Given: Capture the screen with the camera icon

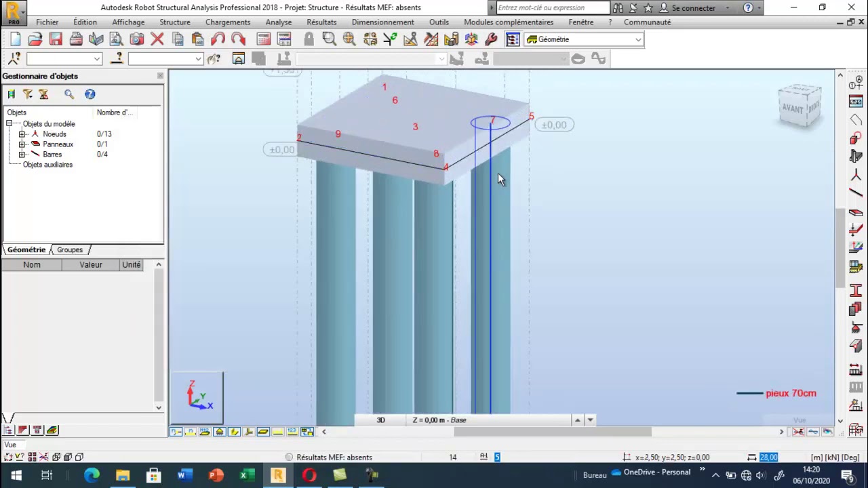Looking at the screenshot, I should click(x=137, y=39).
